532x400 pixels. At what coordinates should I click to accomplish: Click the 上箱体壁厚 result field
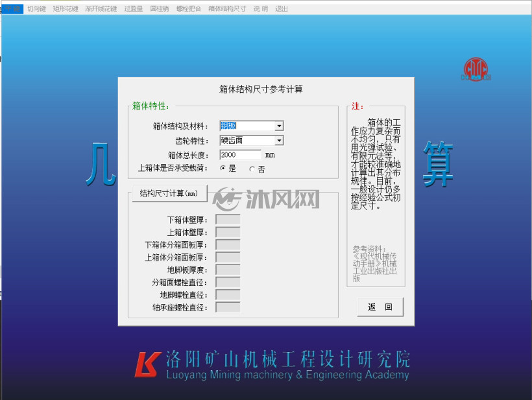[228, 232]
